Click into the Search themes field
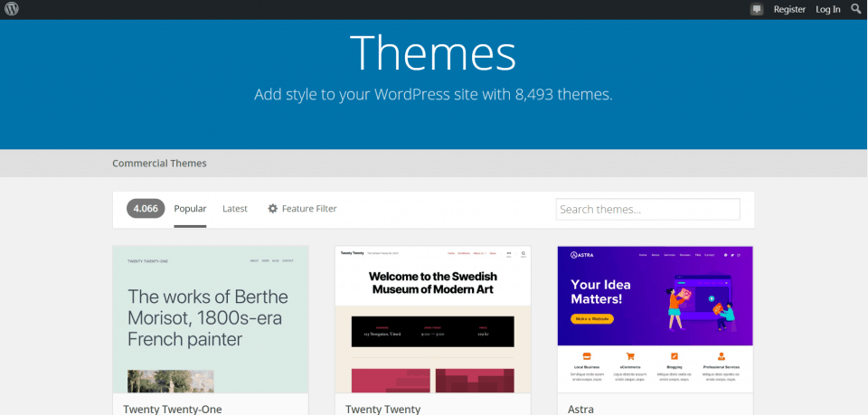Viewport: 868px width, 415px height. 647,210
